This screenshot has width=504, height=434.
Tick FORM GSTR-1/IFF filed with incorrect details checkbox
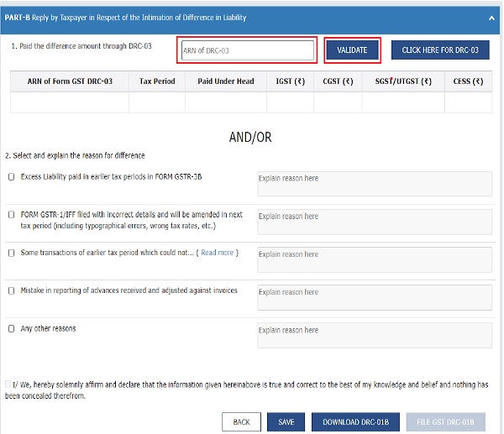[x=11, y=215]
